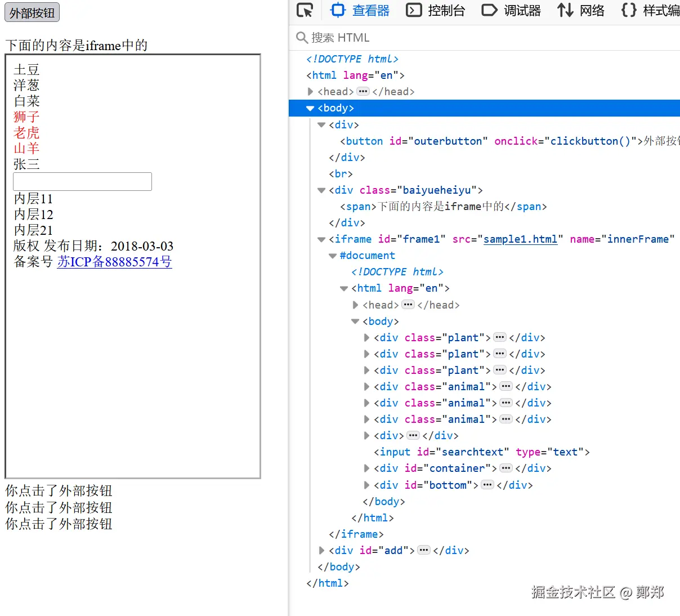Expand the unclassed div above searchtext input
The image size is (680, 616).
(366, 436)
